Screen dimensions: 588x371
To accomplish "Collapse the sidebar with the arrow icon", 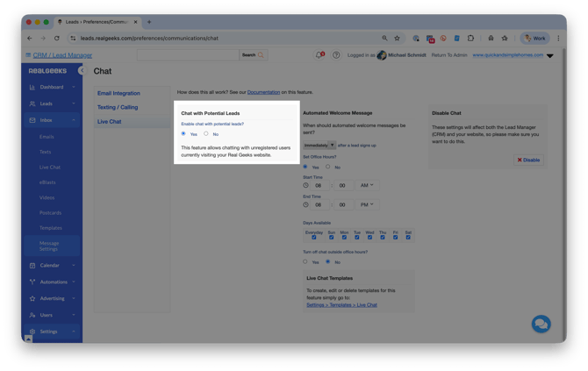I will (82, 70).
